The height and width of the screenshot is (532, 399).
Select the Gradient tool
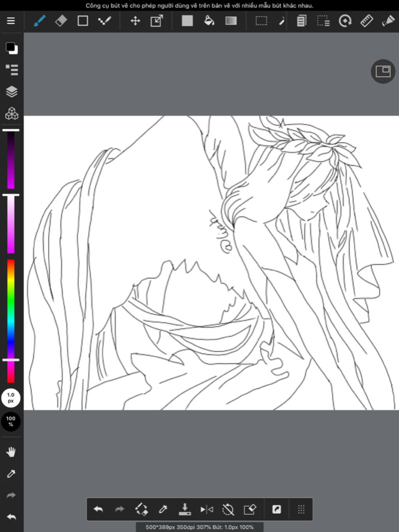[231, 21]
